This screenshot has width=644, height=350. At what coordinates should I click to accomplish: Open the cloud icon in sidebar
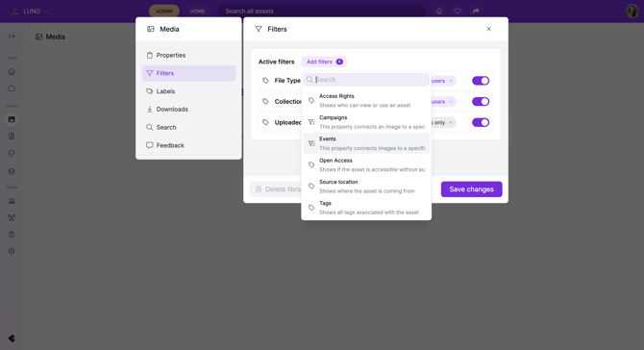[x=12, y=88]
